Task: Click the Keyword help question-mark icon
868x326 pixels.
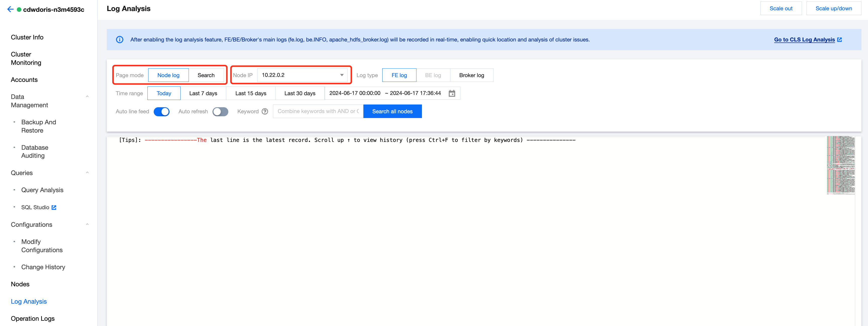Action: click(265, 111)
